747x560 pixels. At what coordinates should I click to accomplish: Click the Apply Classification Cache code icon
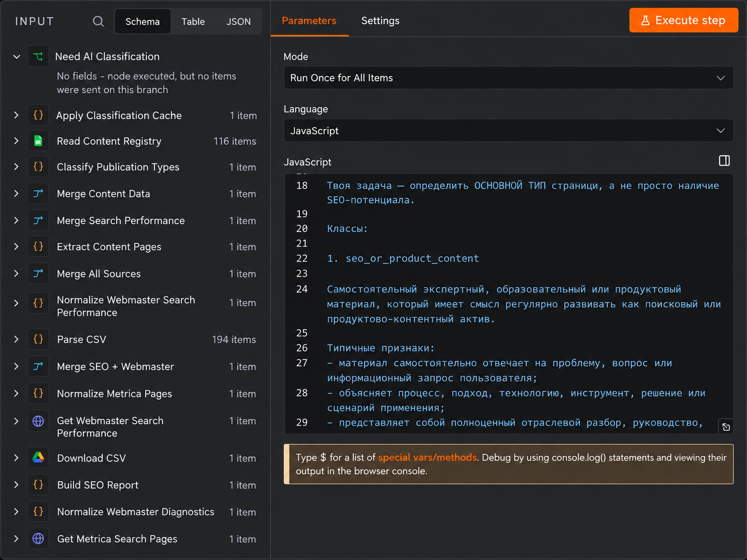[38, 115]
